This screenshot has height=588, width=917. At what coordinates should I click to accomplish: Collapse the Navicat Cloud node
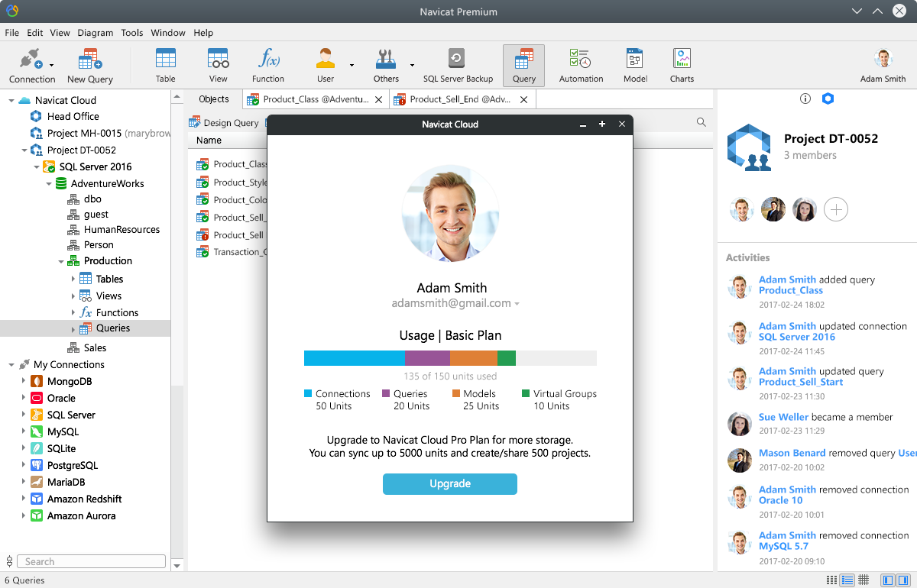click(x=11, y=100)
